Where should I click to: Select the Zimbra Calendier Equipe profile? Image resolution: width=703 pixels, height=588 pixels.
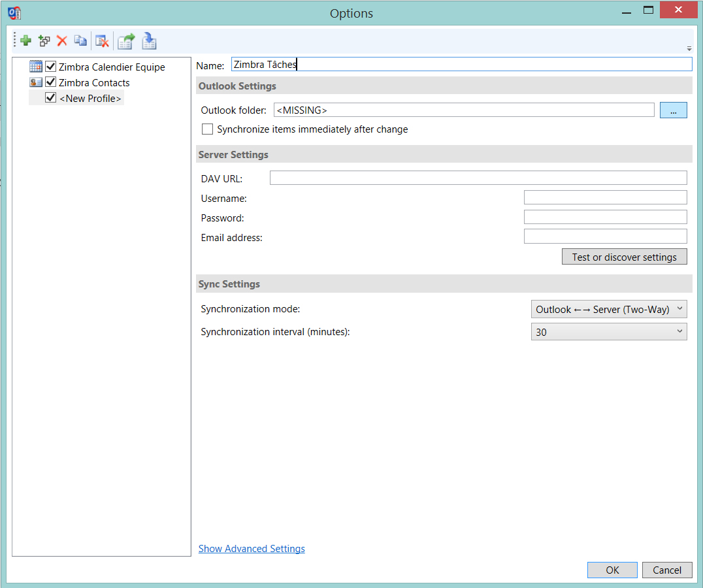(x=112, y=67)
